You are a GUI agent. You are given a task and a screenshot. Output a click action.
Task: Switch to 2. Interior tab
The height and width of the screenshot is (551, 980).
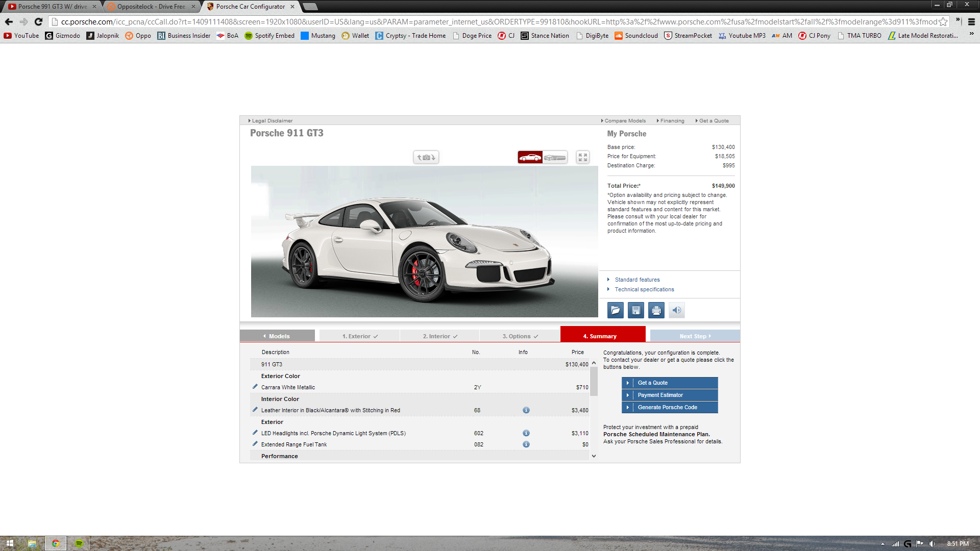coord(440,336)
